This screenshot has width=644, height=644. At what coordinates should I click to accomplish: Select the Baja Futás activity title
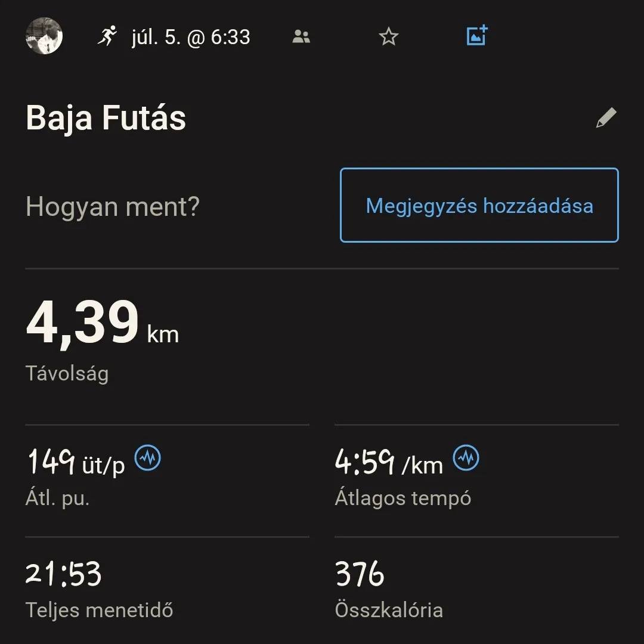point(106,117)
